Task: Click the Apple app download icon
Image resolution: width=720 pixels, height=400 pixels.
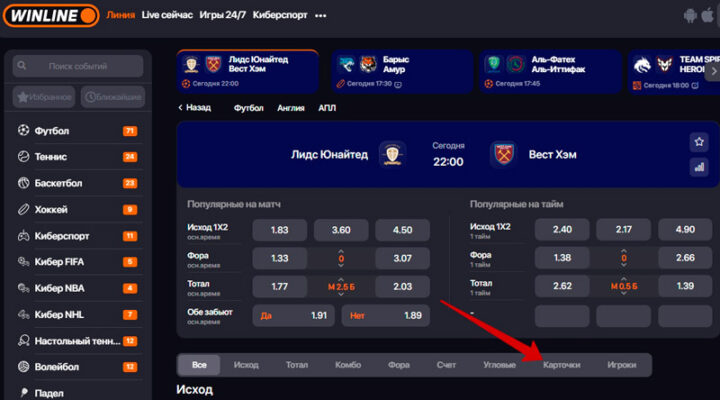Action: [708, 15]
